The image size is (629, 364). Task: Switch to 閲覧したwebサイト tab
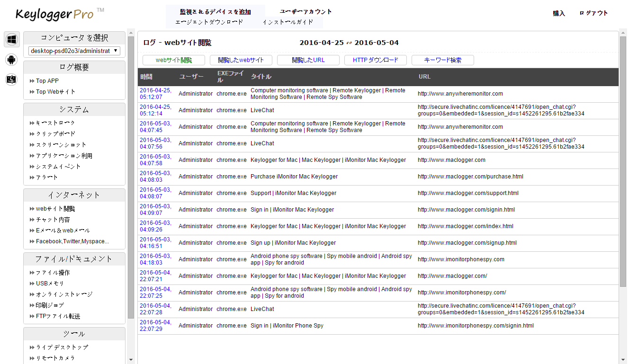(x=241, y=60)
